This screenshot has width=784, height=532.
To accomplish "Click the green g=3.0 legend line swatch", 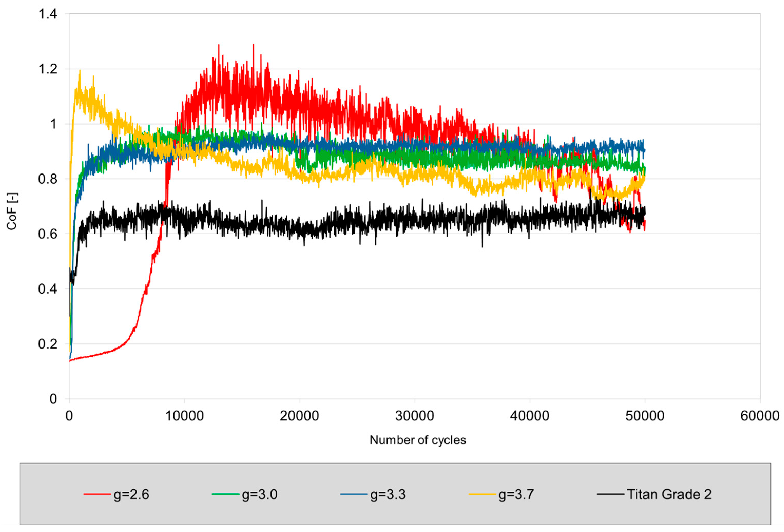I will [225, 494].
